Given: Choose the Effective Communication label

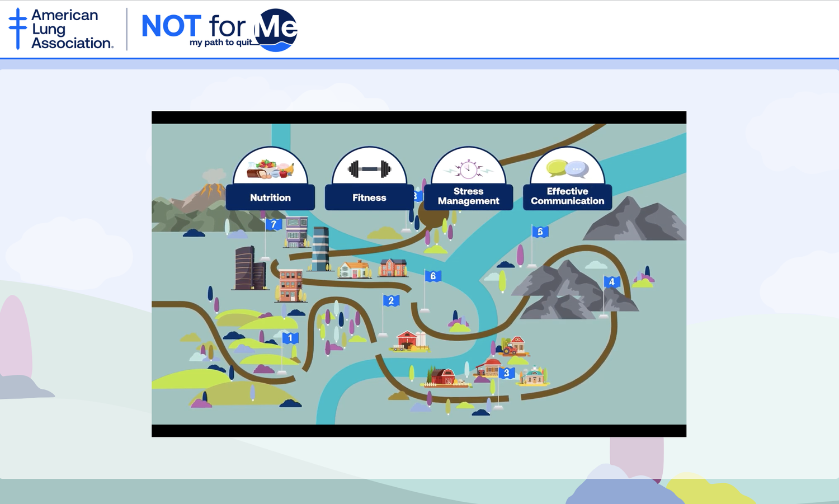Looking at the screenshot, I should pyautogui.click(x=567, y=196).
